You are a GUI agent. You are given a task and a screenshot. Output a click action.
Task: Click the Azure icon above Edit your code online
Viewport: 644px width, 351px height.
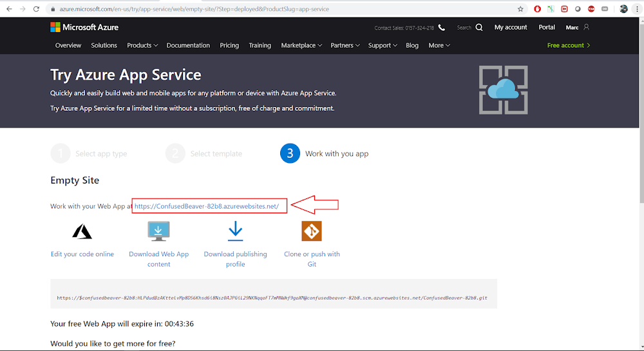pos(82,232)
